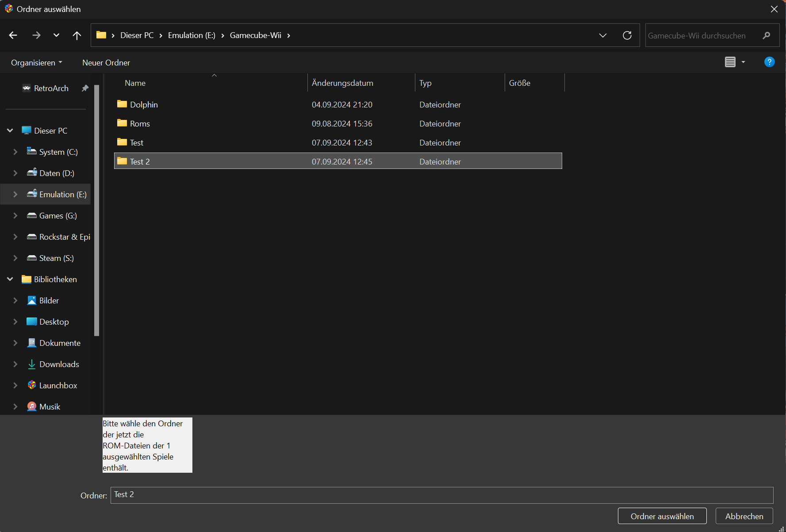Click Gamecube-Wii in the breadcrumb
This screenshot has width=786, height=532.
click(x=256, y=35)
